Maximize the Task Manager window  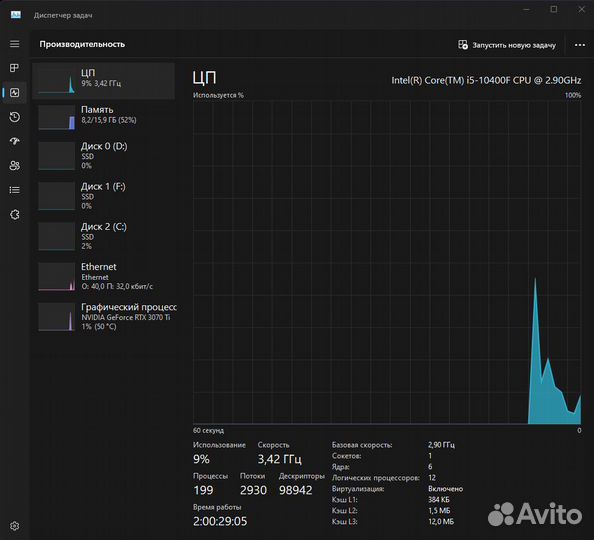[554, 9]
